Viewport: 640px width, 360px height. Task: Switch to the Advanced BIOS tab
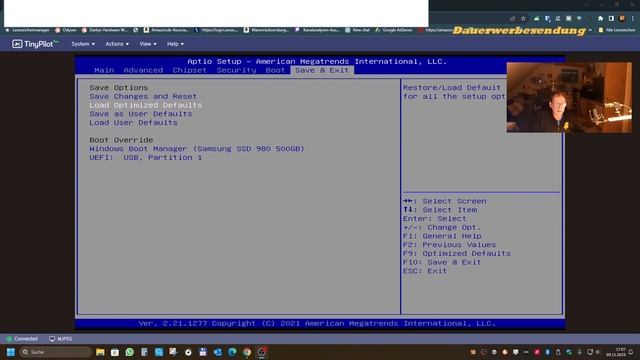[x=143, y=70]
